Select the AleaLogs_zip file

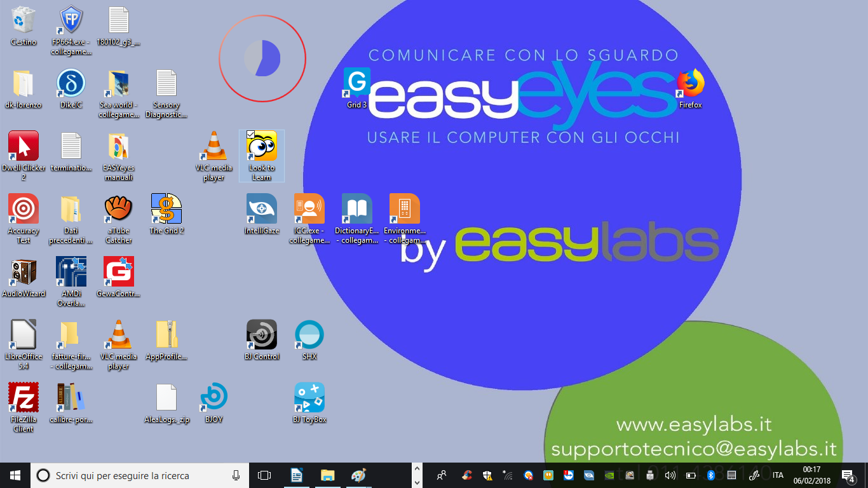tap(166, 403)
